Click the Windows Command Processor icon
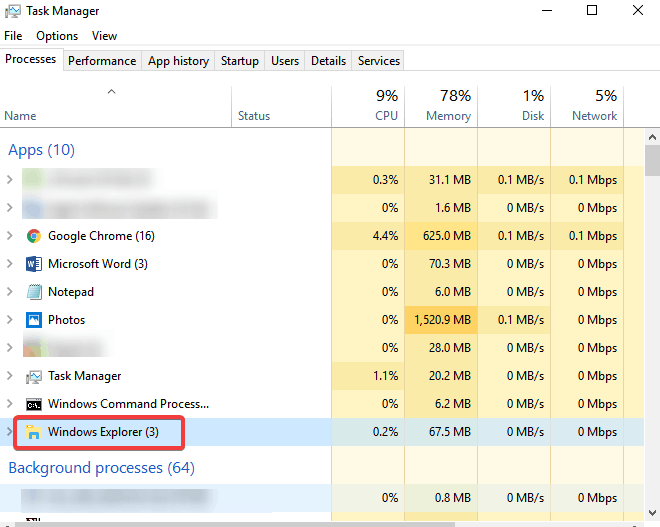The width and height of the screenshot is (660, 527). click(34, 404)
